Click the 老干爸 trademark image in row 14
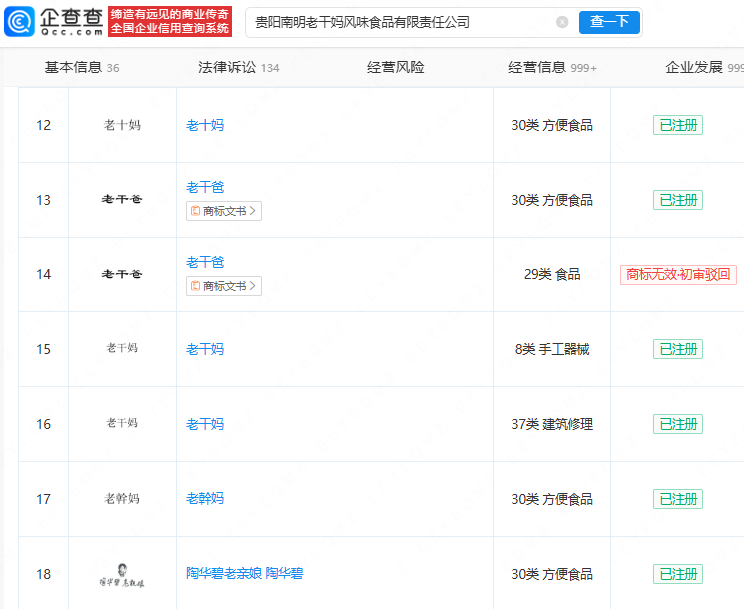Viewport: 744px width, 609px height. pyautogui.click(x=122, y=274)
